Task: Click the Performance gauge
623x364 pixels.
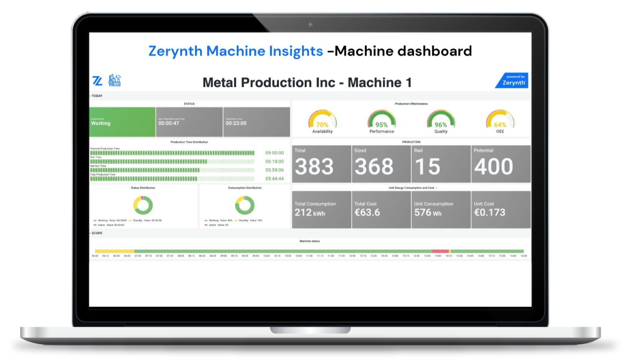Action: pos(382,119)
